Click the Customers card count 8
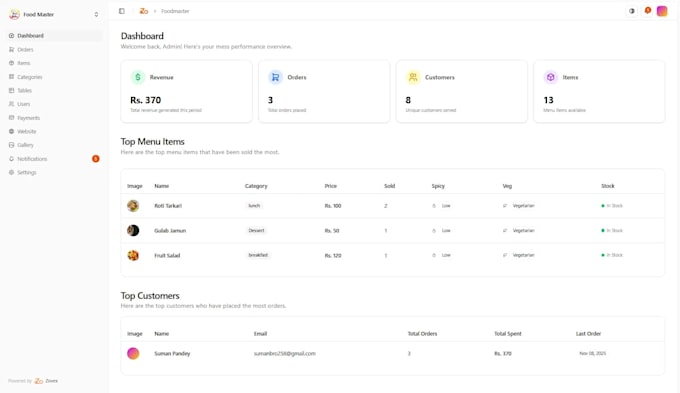 tap(408, 100)
